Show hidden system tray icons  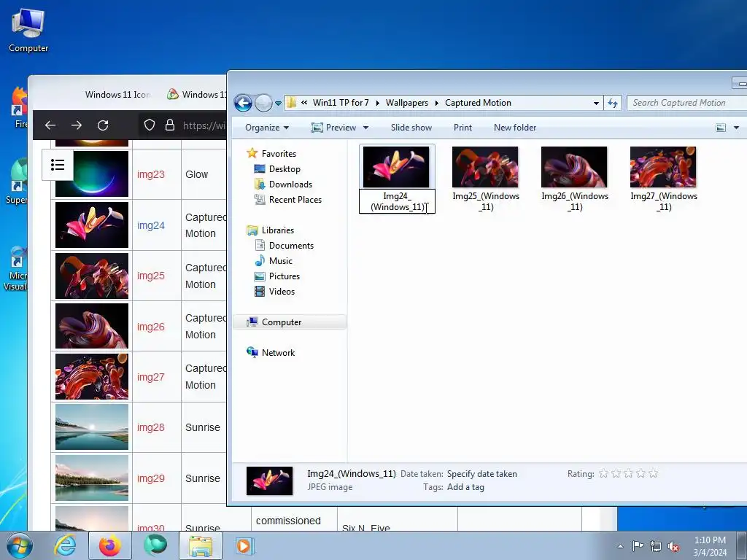[x=620, y=546]
